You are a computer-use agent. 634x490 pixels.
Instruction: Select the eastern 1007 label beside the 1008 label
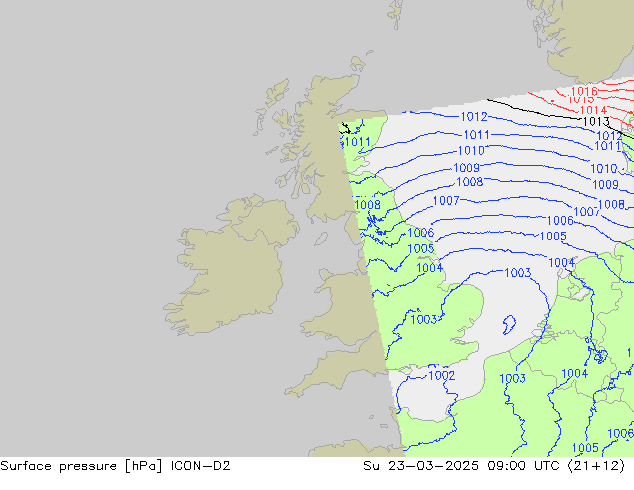coord(586,211)
